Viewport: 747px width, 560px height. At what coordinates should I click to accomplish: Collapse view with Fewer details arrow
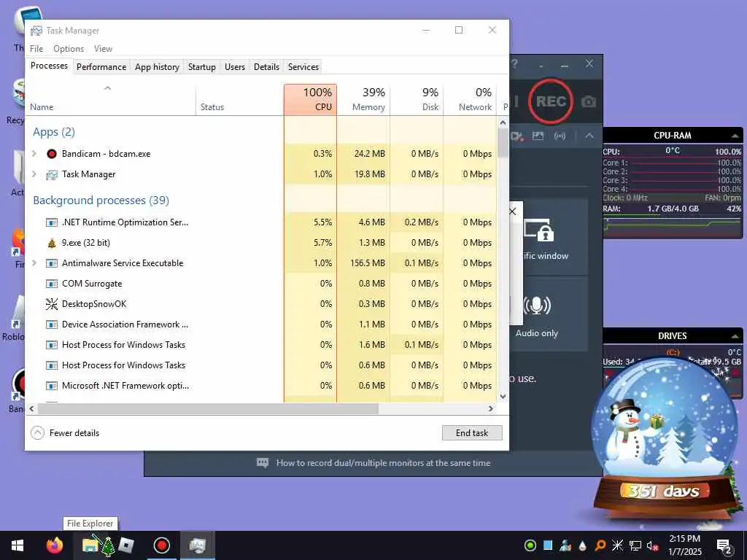tap(37, 433)
